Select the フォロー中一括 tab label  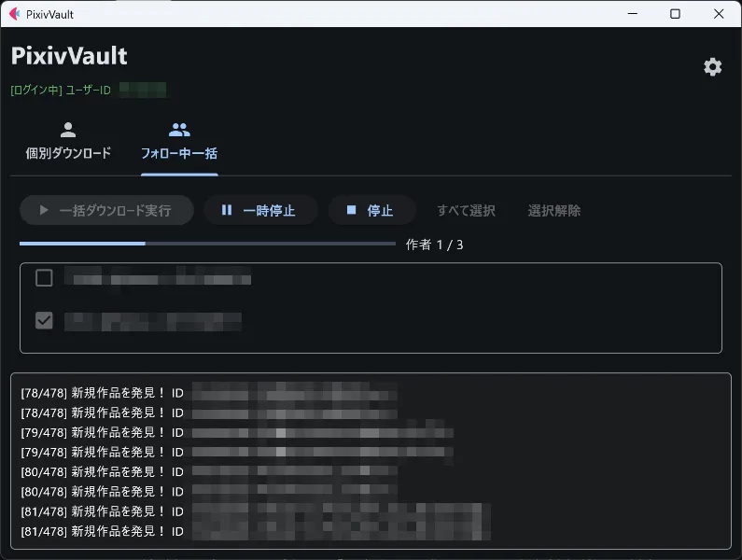pos(179,153)
